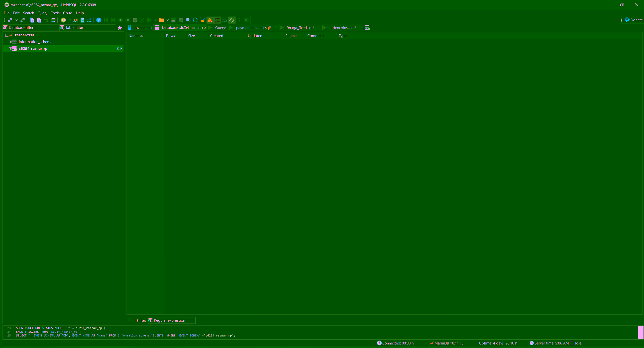Viewport: 644px width, 348px height.
Task: Expand the information_schema tree node
Action: coord(10,42)
